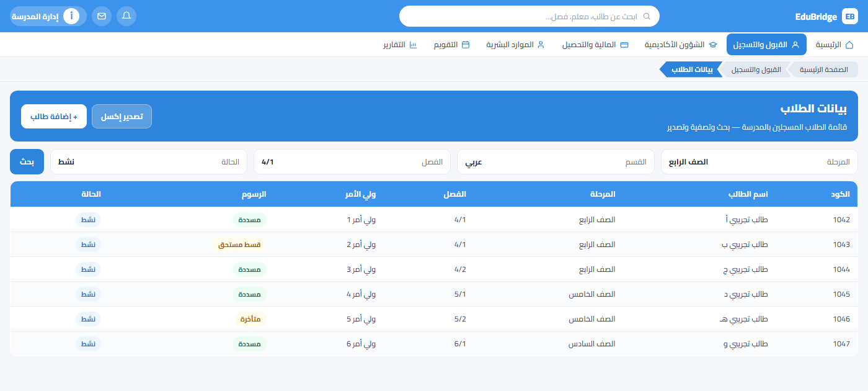Select student code 1043

pos(841,245)
